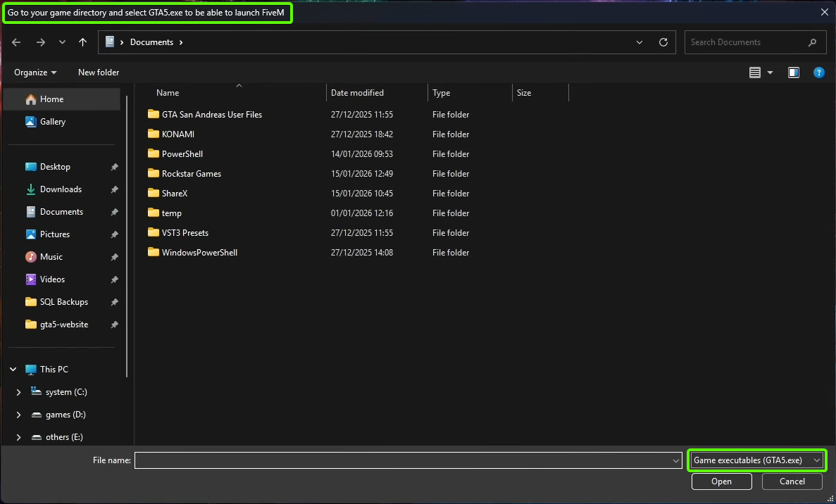Open gta5-website pinned folder

click(x=64, y=325)
